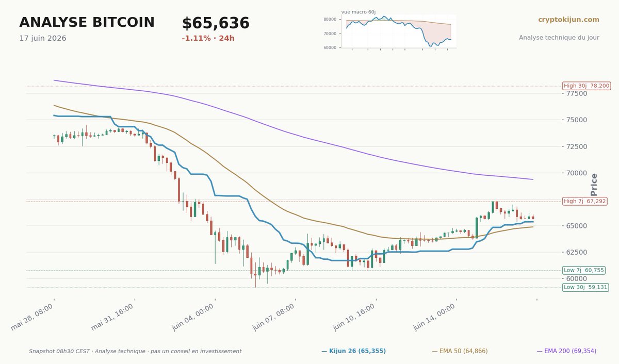Select the Low 30j 59,131 label
Screen dimensions: 619x364
click(585, 287)
